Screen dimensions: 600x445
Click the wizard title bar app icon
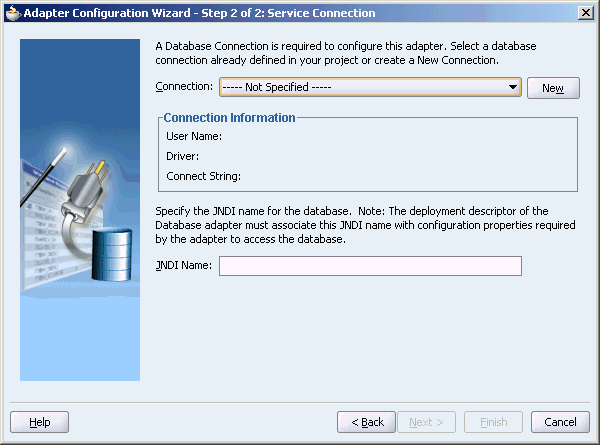[x=13, y=13]
